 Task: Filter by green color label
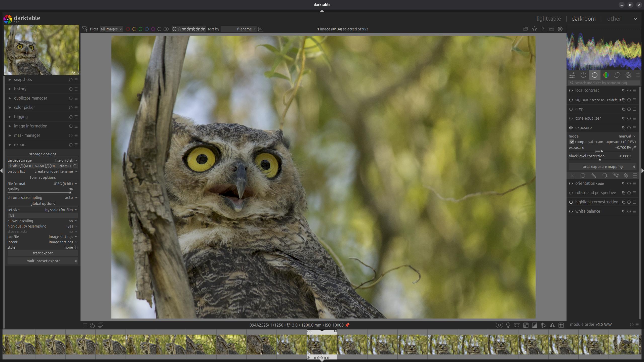coord(140,29)
